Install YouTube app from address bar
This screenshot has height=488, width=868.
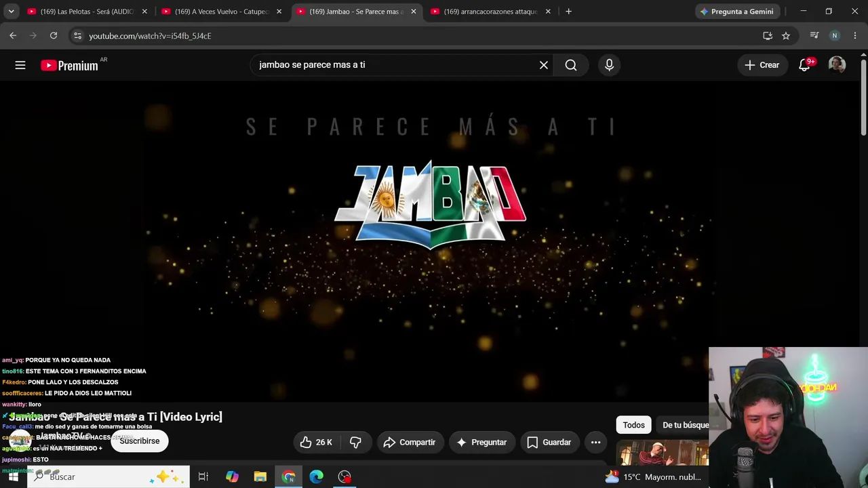768,36
